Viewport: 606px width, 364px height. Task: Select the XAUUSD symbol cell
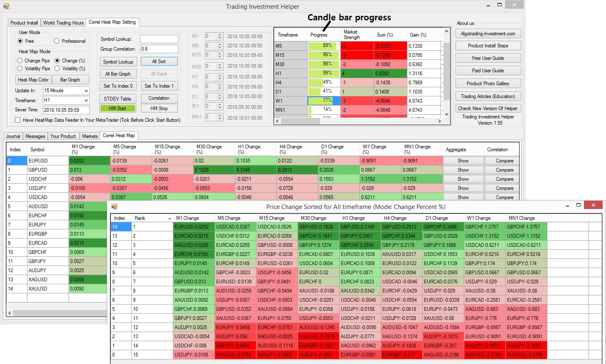point(48,289)
